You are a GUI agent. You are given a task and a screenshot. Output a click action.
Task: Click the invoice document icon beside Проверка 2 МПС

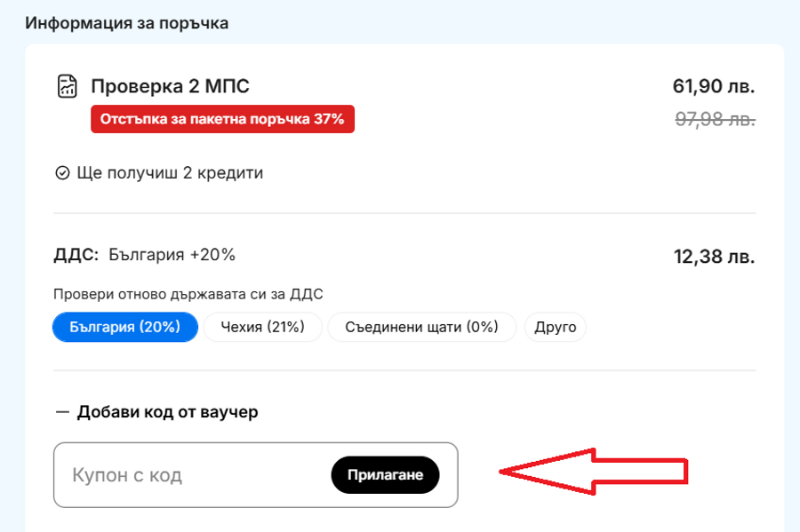click(67, 86)
